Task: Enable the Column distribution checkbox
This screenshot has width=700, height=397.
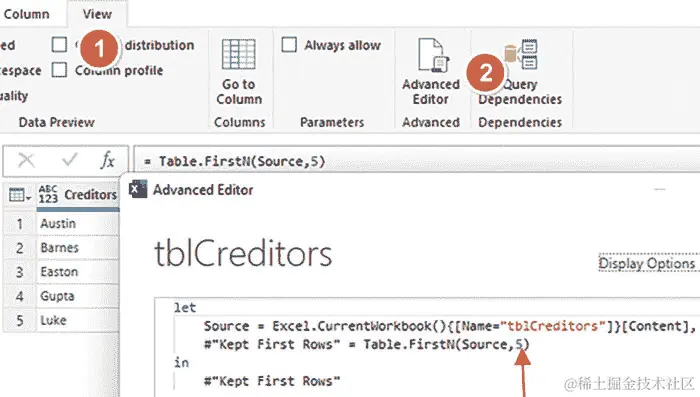Action: click(59, 45)
